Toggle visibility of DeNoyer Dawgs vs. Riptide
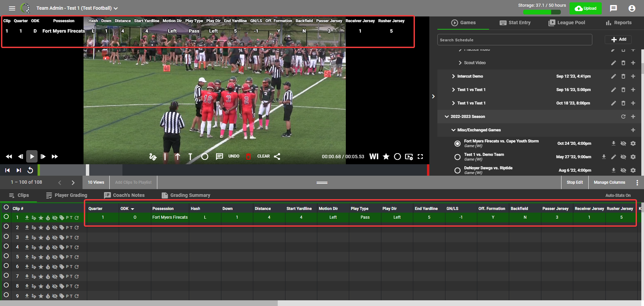The image size is (644, 306). click(623, 170)
